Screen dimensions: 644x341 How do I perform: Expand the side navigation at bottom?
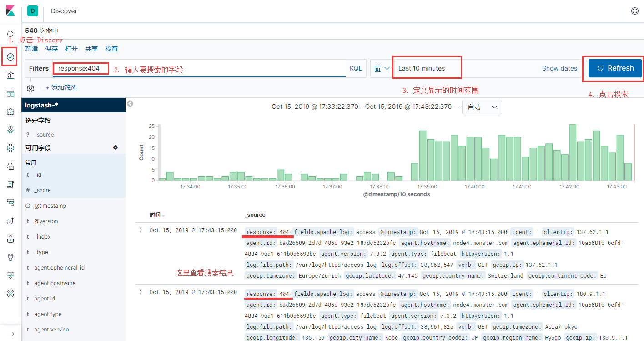coord(10,334)
